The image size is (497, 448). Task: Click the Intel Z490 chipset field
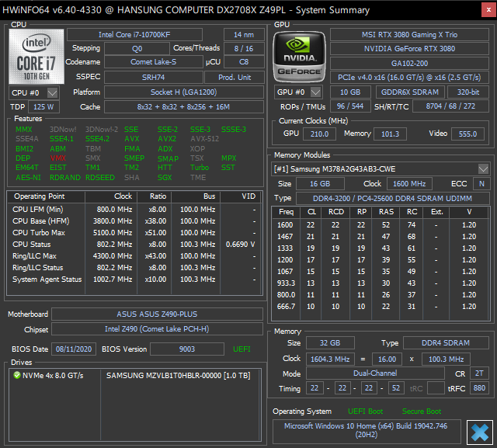coord(157,329)
